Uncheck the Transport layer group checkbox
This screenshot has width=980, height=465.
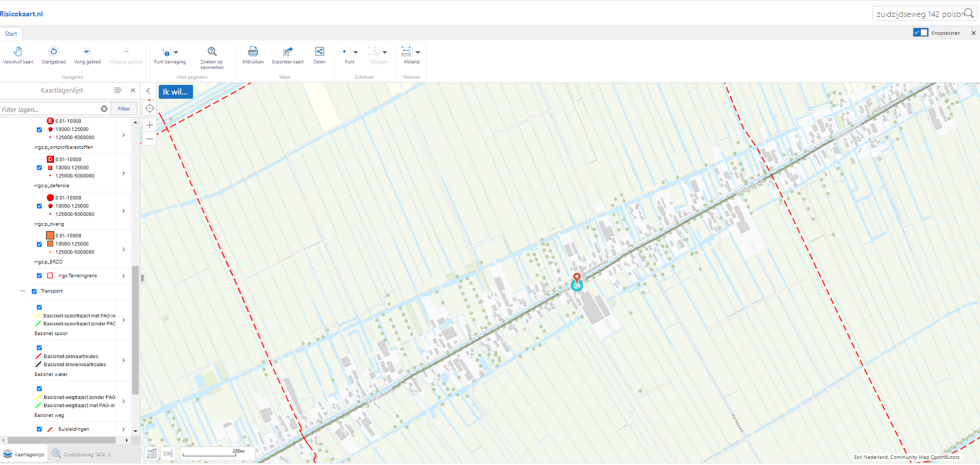tap(34, 292)
